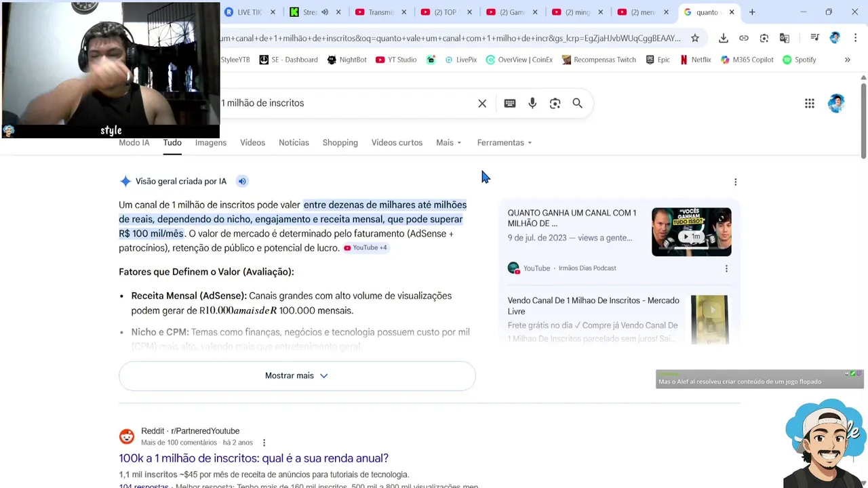The height and width of the screenshot is (488, 868).
Task: Open the NightBot bookmark
Action: click(x=347, y=60)
